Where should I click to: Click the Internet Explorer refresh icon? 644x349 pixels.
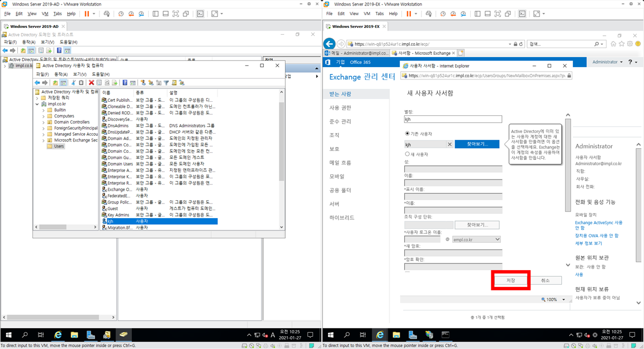[x=521, y=44]
